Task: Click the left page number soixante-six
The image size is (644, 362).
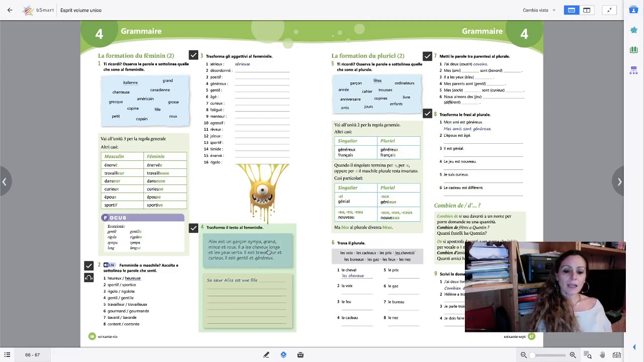Action: click(x=108, y=336)
